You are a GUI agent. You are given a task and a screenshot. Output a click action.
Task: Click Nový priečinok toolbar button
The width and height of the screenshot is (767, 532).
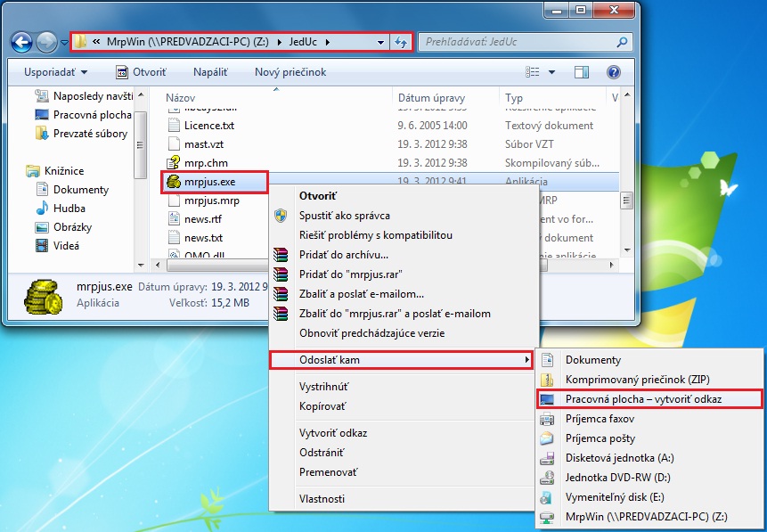point(290,72)
